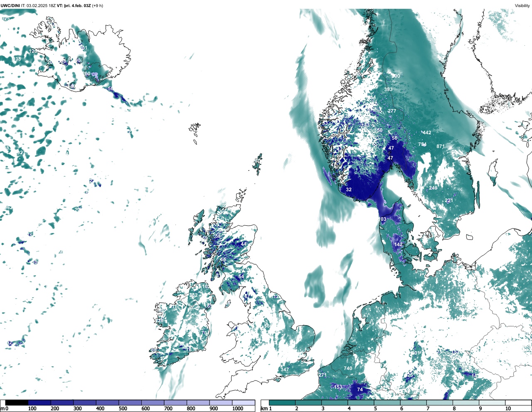Viewport: 532px width, 412px height.
Task: Click the '142' visibility value over Denmark
Action: tap(398, 244)
